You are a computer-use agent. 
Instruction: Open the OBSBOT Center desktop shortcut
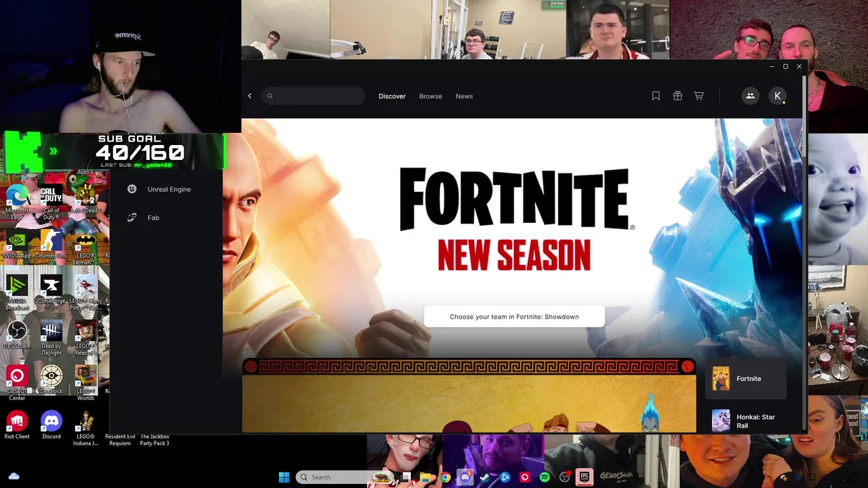coord(16,382)
